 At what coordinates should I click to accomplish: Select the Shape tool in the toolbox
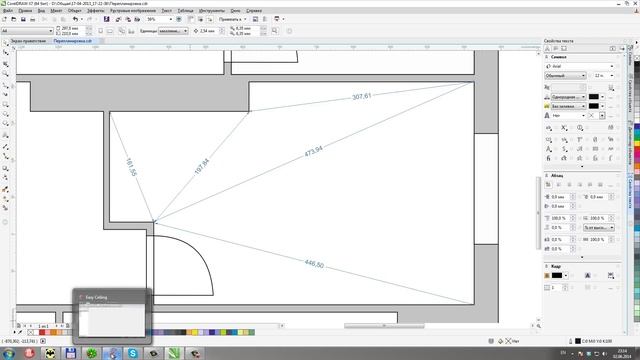coord(5,53)
